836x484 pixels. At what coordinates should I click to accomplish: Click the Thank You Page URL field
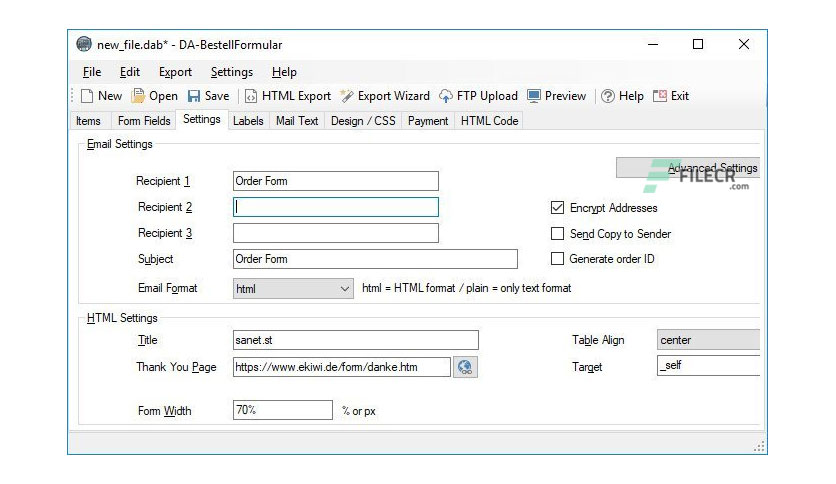pos(342,367)
